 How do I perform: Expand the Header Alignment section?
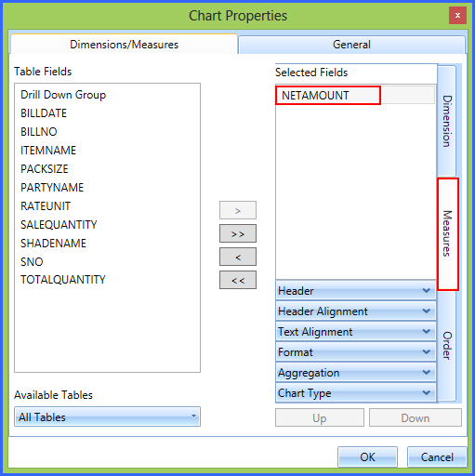click(x=356, y=311)
